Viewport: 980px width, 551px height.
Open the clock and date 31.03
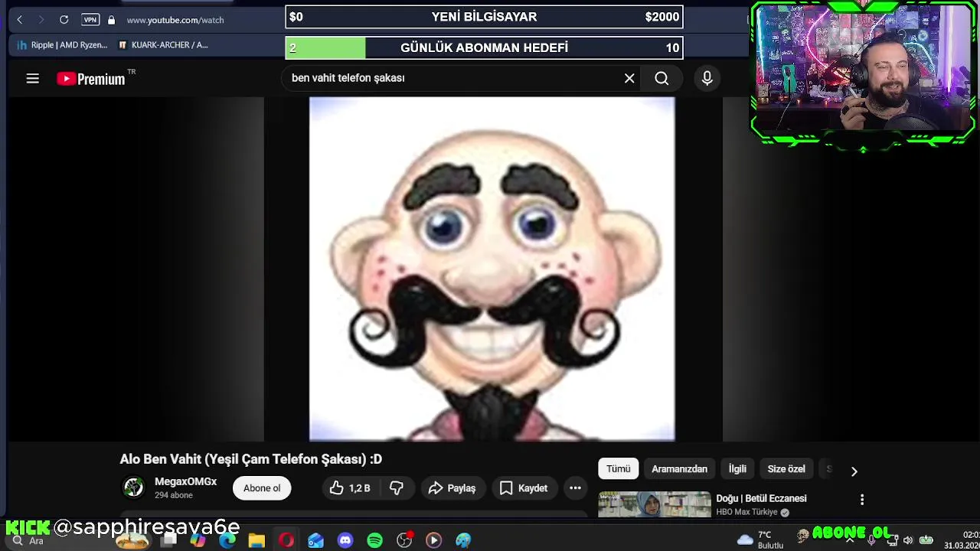(x=962, y=540)
